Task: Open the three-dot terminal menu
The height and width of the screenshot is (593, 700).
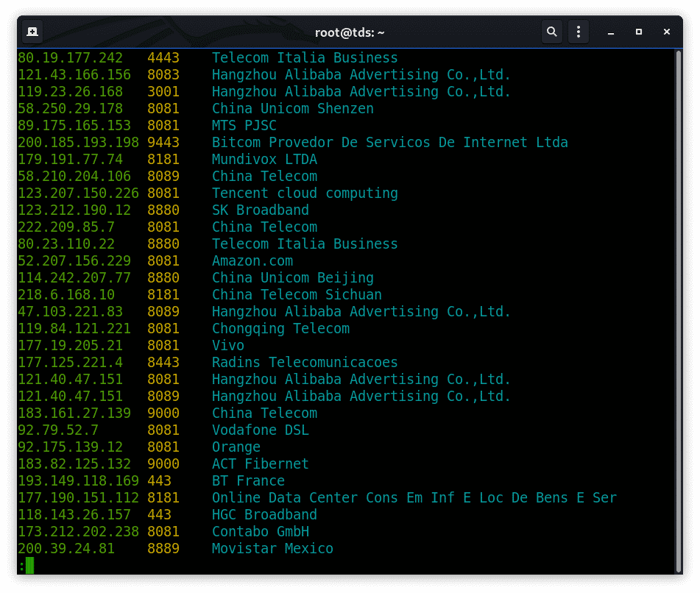Action: (579, 32)
